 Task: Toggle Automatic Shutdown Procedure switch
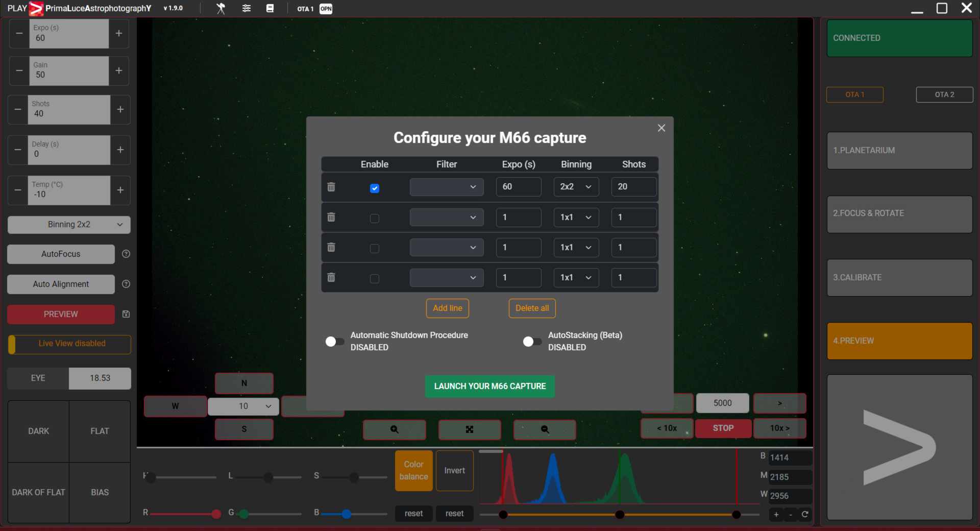point(334,341)
